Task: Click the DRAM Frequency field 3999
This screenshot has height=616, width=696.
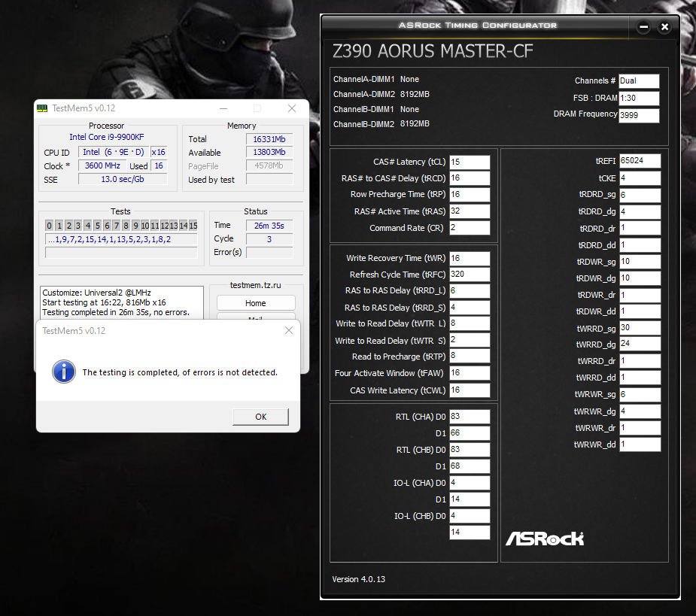Action: pyautogui.click(x=639, y=115)
